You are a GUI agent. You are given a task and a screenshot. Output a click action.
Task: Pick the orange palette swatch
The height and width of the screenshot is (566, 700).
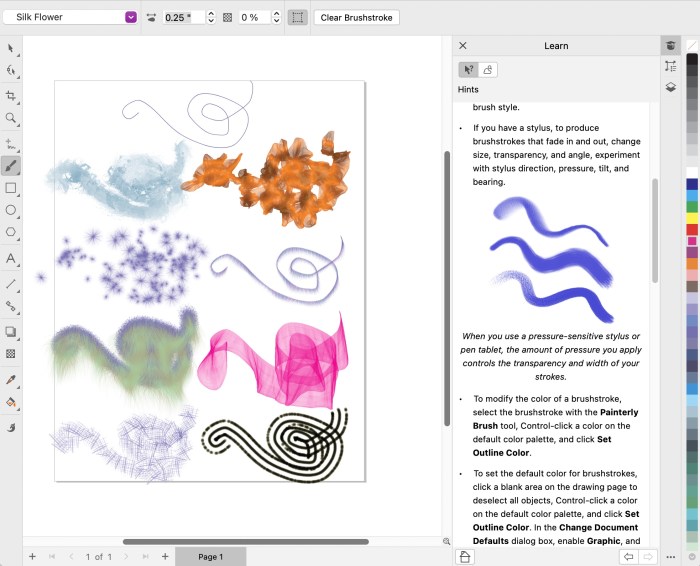pos(692,263)
